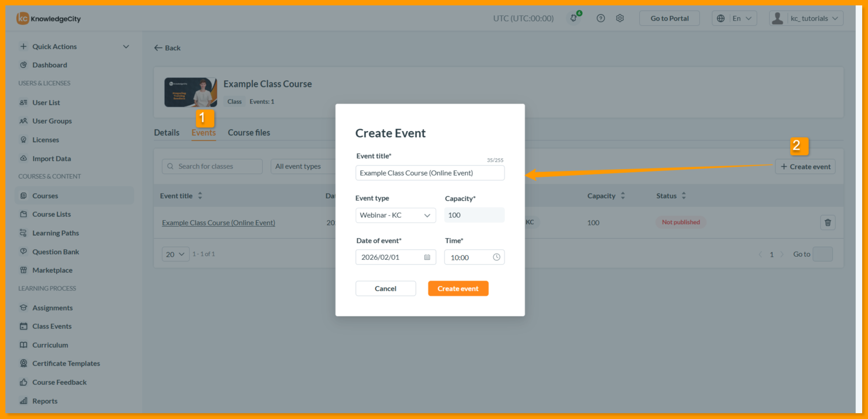Change the 20 per page dropdown
The image size is (868, 419).
(175, 254)
